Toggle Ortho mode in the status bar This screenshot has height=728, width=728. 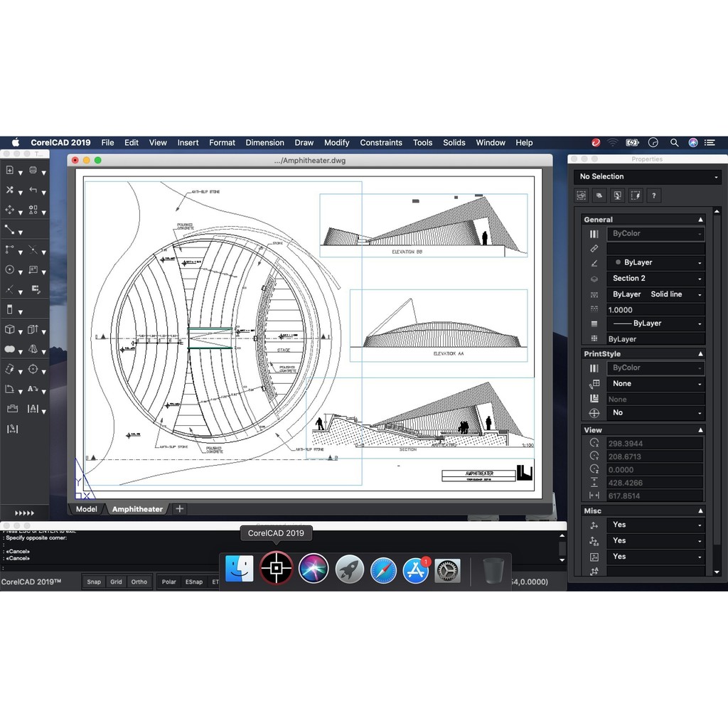coord(139,582)
